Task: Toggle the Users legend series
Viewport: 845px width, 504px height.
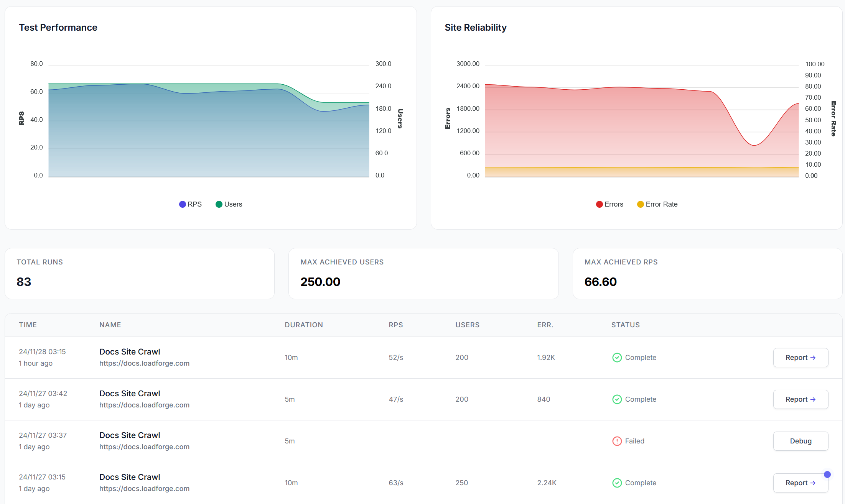Action: point(229,204)
